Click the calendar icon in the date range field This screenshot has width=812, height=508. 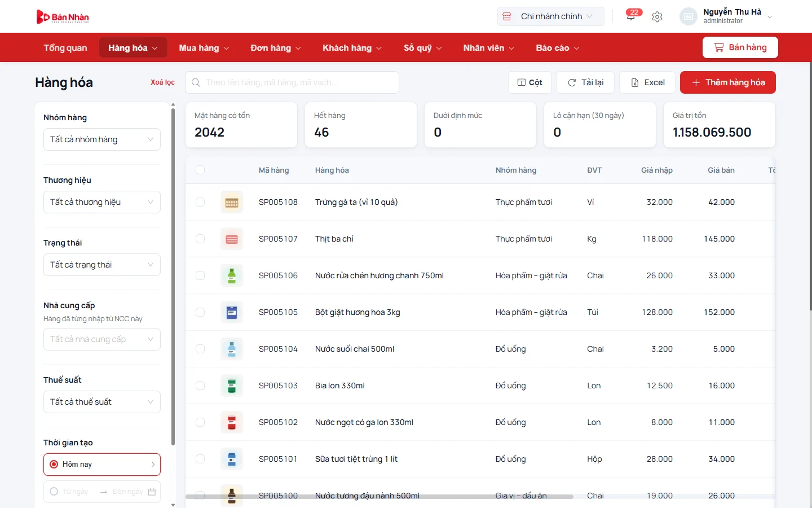pos(152,492)
